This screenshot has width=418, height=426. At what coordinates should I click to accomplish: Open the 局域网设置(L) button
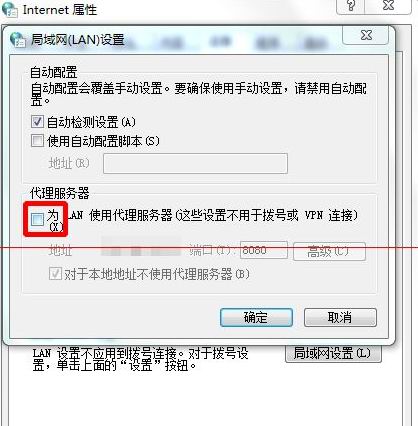pyautogui.click(x=333, y=353)
